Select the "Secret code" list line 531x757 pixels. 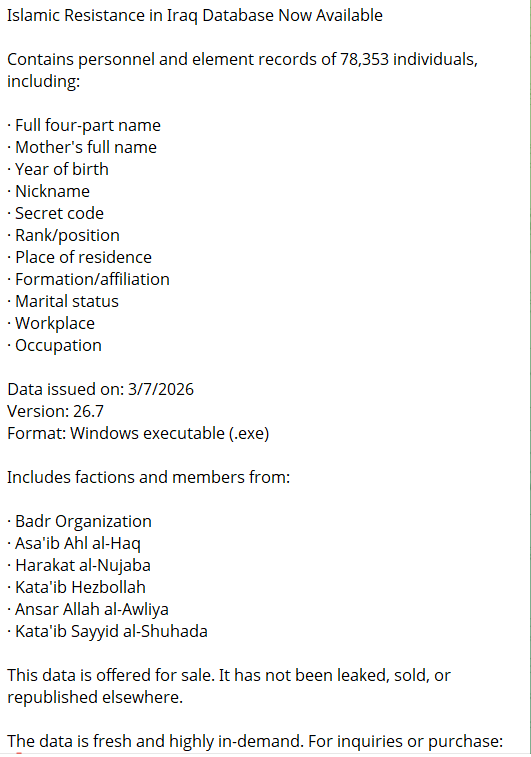tap(56, 213)
